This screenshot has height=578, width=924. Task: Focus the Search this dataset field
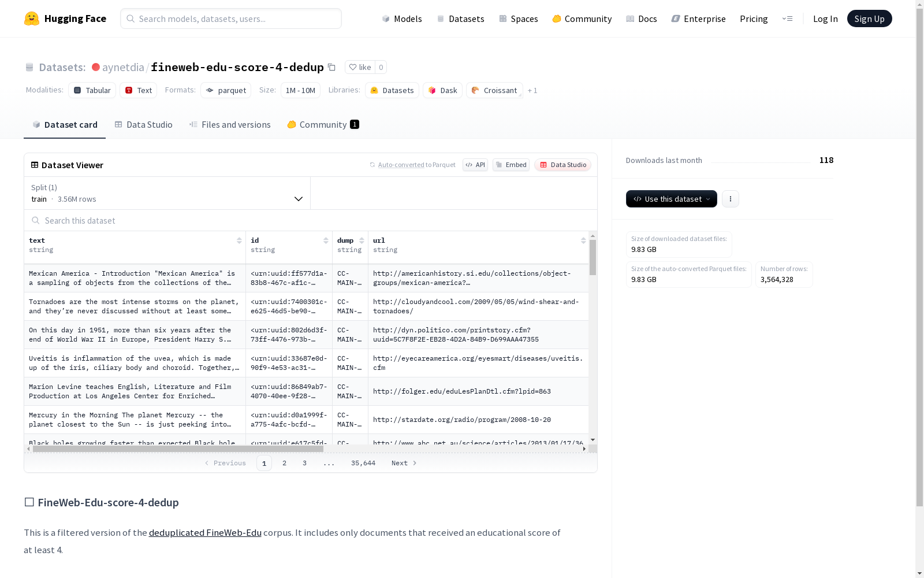click(x=311, y=220)
